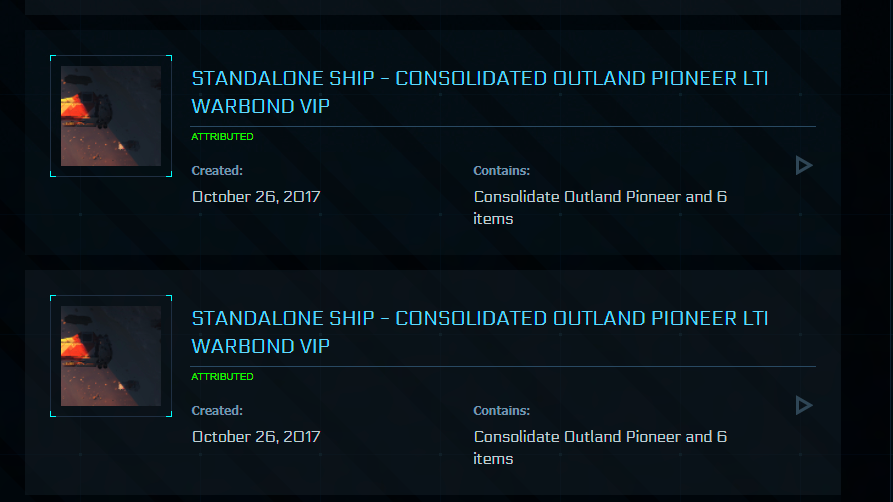Open the first Standalone Ship pledge title
893x502 pixels.
[480, 79]
